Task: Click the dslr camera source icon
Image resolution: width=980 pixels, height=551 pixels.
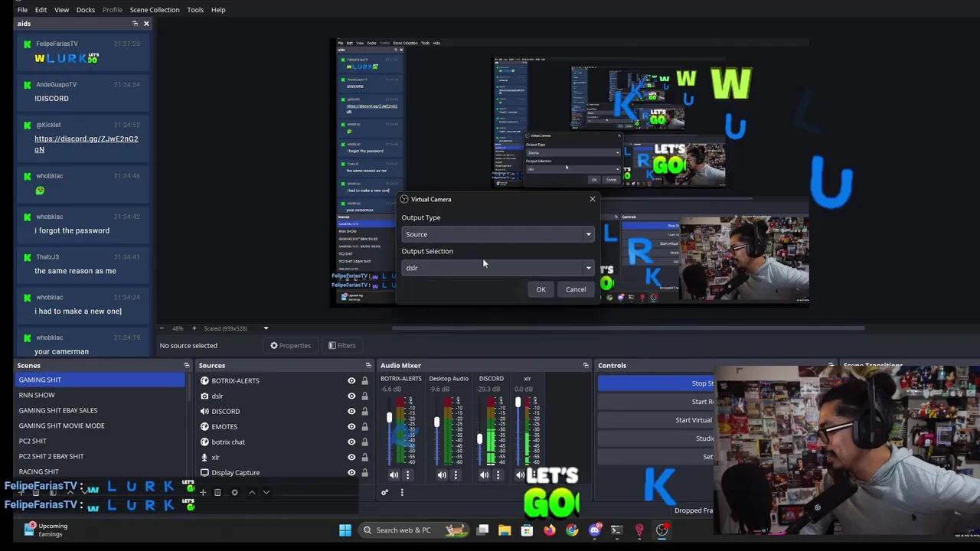Action: point(204,396)
